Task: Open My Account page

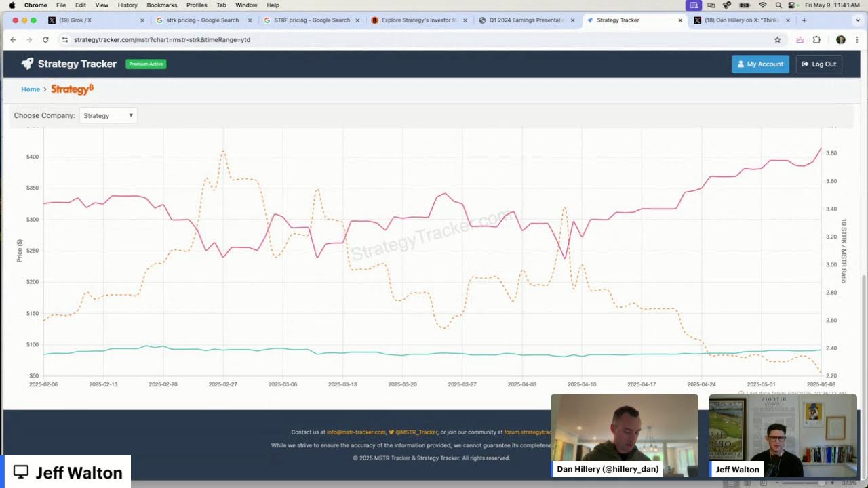Action: pyautogui.click(x=760, y=64)
